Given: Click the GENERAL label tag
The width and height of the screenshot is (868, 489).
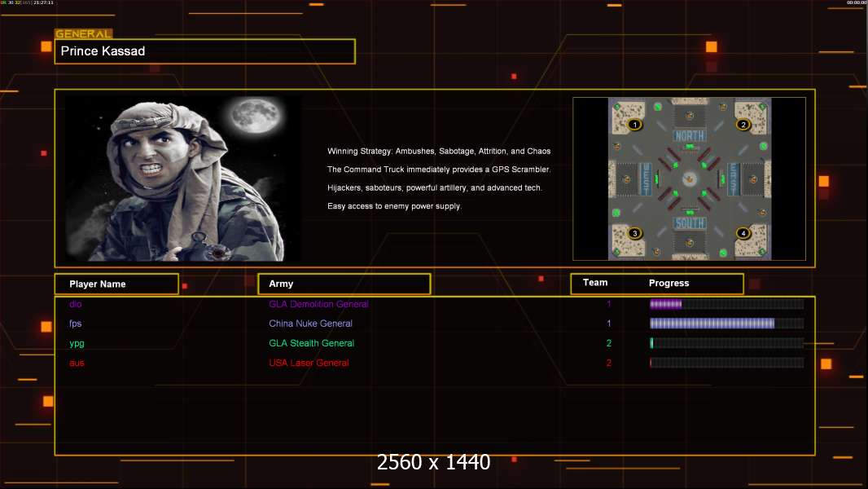Looking at the screenshot, I should click(x=84, y=33).
